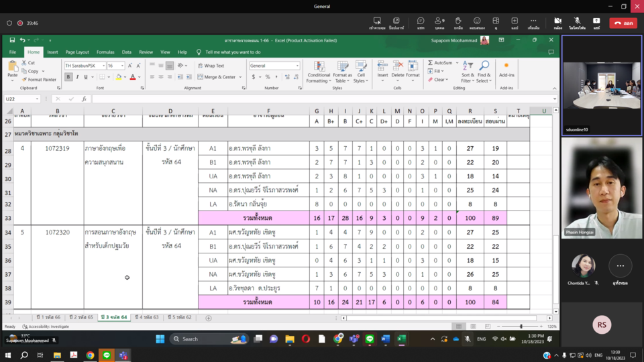Apply the red font color A

pos(133,77)
